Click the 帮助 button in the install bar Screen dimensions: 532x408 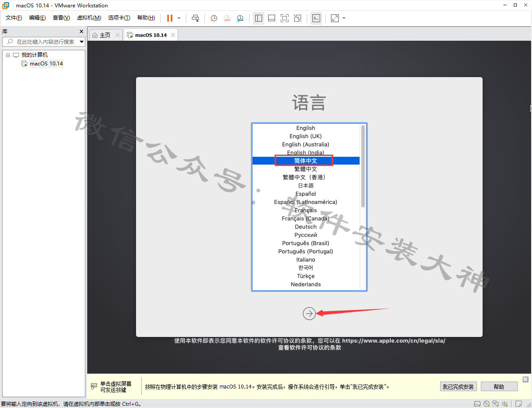(x=499, y=386)
